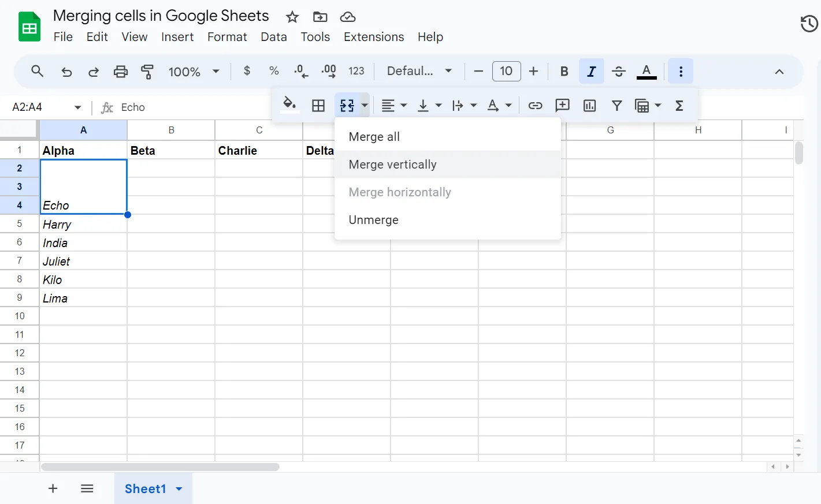Screen dimensions: 821x504
Task: Add a new sheet
Action: tap(53, 488)
